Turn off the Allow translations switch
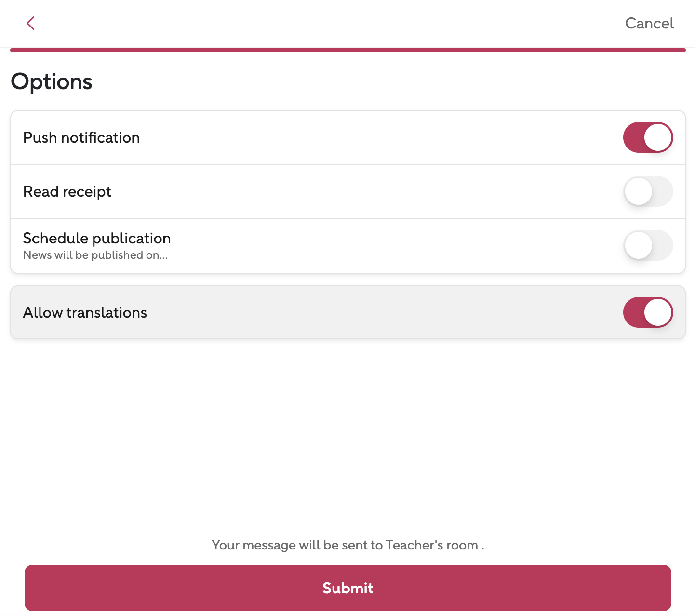Image resolution: width=695 pixels, height=616 pixels. coord(648,312)
